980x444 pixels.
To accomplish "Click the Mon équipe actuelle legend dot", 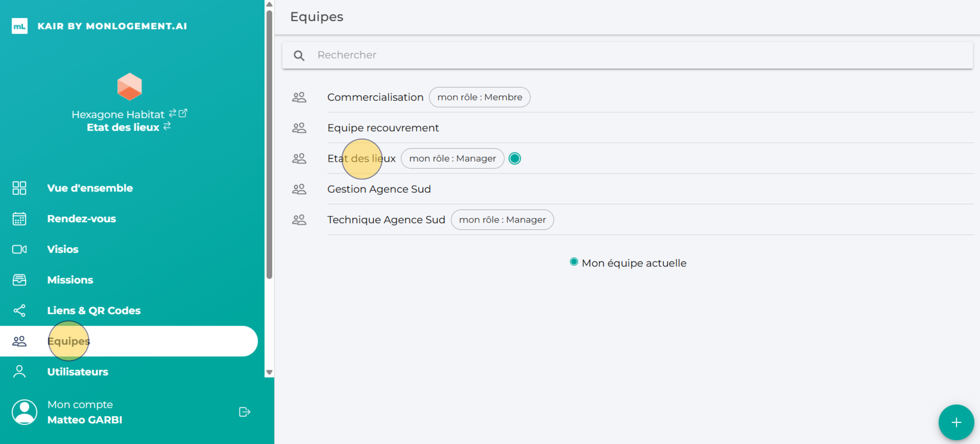I will pyautogui.click(x=574, y=262).
